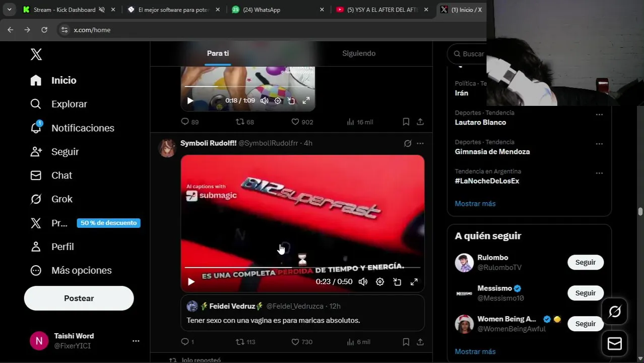
Task: Expand top video to fullscreen
Action: pos(306,101)
